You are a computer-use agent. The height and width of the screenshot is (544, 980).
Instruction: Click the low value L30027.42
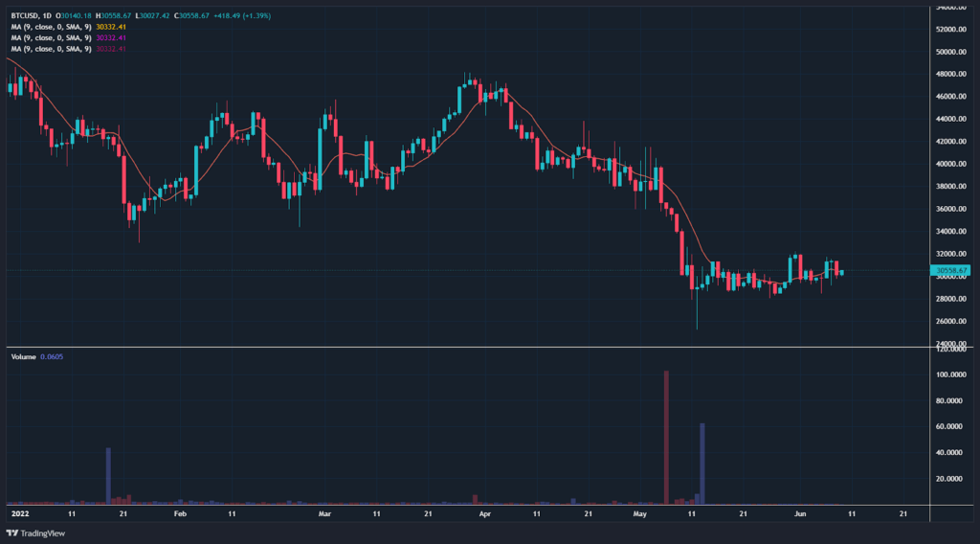click(x=152, y=15)
